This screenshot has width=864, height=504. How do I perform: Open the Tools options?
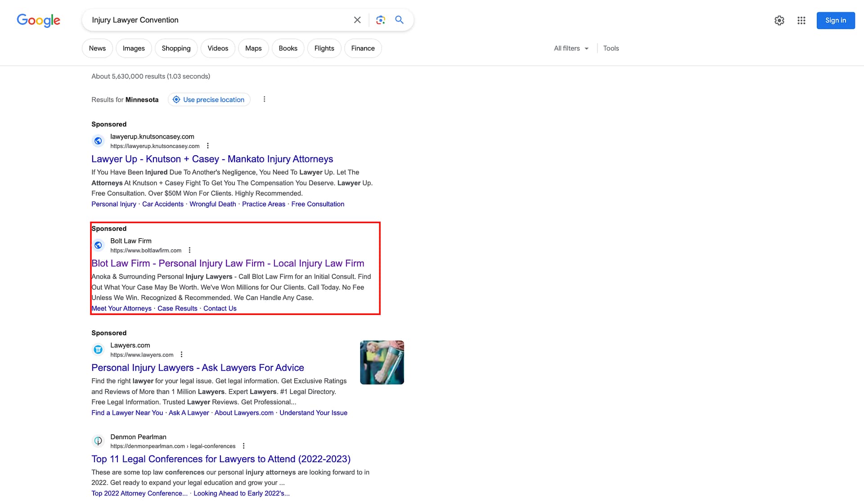[611, 48]
